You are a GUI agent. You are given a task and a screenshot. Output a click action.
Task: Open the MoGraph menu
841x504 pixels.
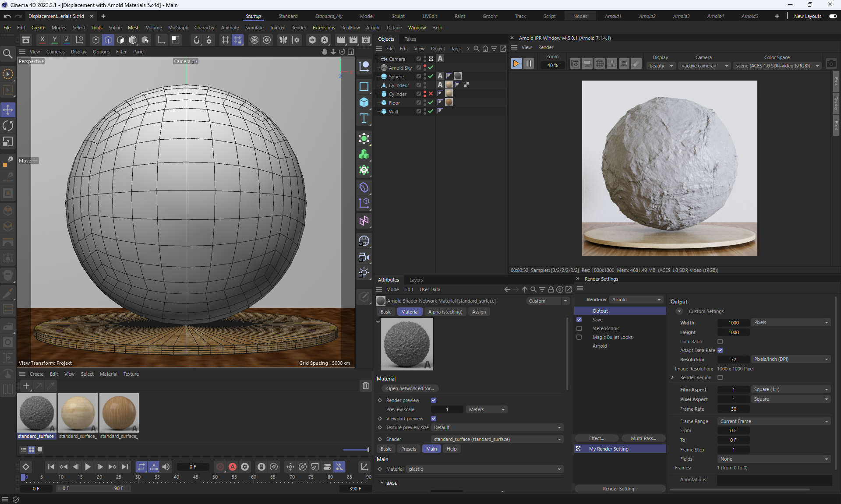tap(178, 28)
